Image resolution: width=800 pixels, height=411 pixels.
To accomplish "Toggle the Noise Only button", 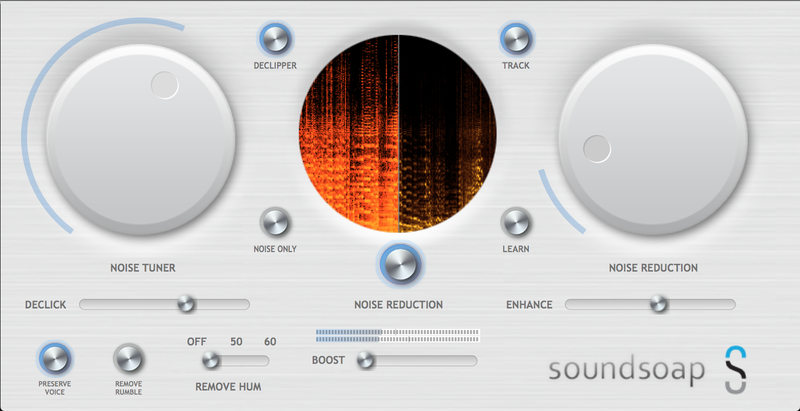I will point(274,222).
